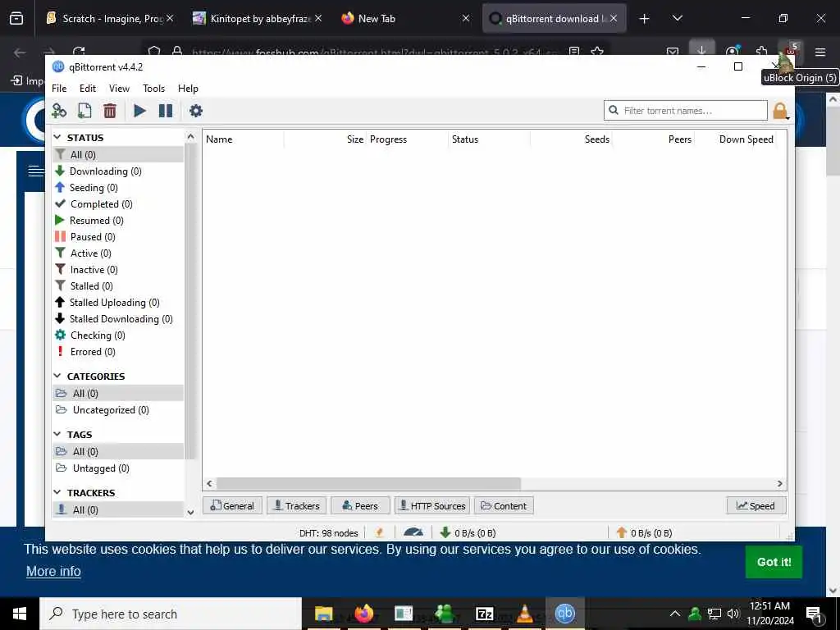Open Windows Start menu
This screenshot has height=630, width=840.
click(x=20, y=614)
